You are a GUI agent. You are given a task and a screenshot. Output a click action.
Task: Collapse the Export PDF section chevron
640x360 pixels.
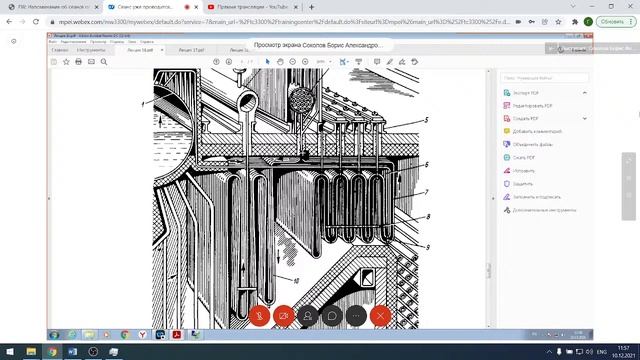(584, 93)
